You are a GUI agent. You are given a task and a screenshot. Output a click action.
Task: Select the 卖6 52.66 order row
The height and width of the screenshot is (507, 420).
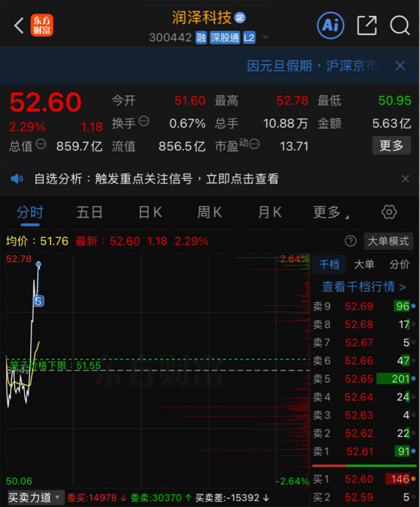click(x=364, y=360)
